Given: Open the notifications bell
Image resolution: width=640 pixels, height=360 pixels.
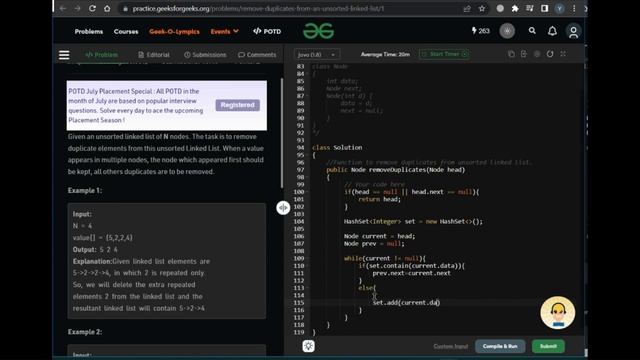Looking at the screenshot, I should click(552, 31).
